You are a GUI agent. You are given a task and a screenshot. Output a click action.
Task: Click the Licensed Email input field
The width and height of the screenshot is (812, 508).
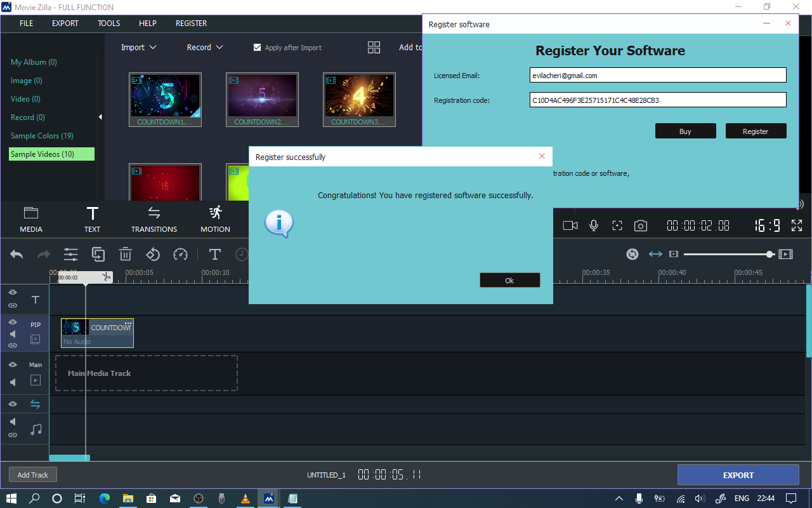(x=658, y=75)
